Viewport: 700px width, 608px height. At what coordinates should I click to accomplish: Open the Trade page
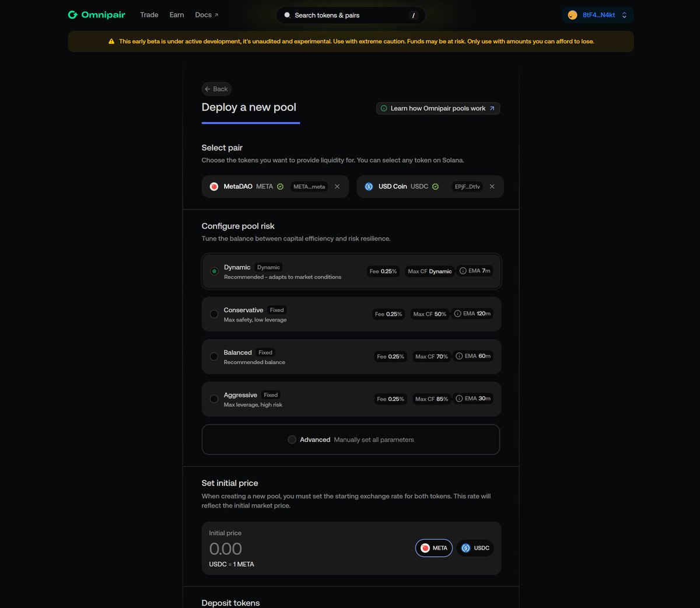(x=149, y=15)
